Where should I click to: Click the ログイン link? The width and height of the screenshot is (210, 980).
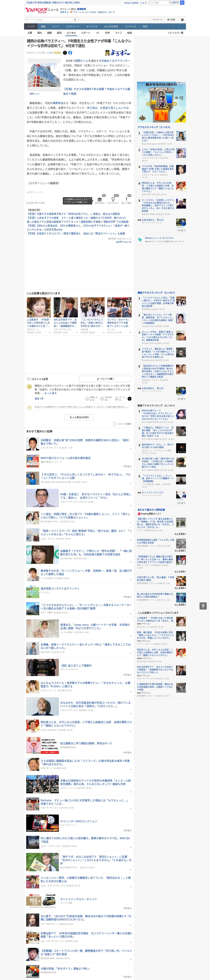pos(64,12)
